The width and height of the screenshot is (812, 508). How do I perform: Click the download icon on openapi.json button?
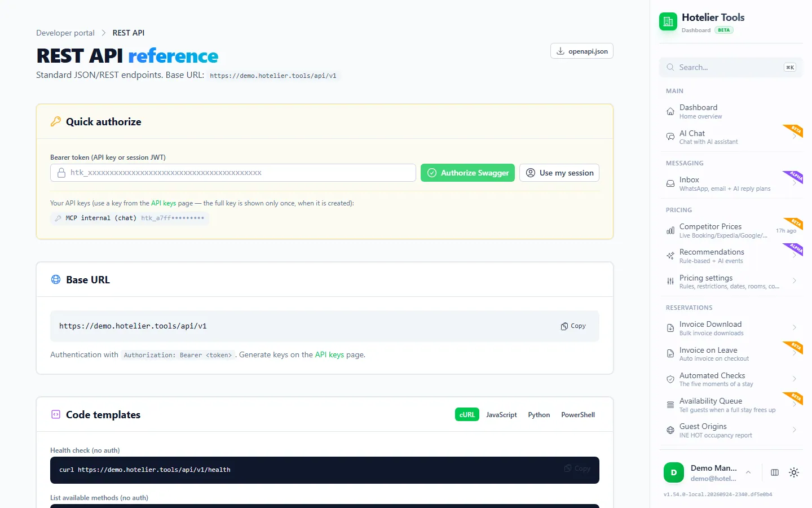561,51
